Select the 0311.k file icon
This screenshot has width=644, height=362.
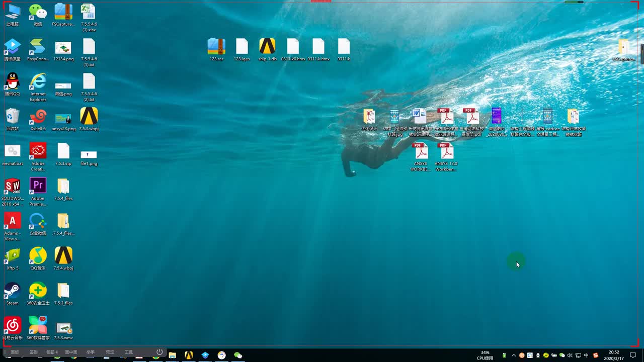[344, 49]
